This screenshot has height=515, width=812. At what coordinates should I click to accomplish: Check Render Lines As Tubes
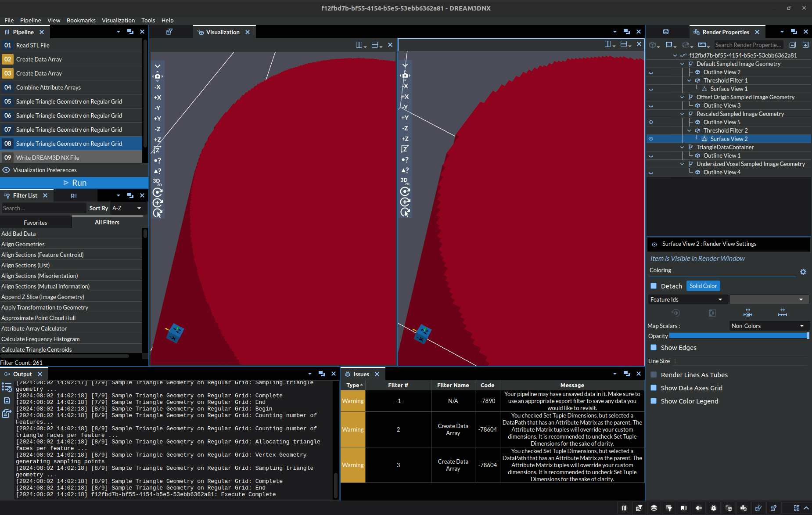coord(654,375)
